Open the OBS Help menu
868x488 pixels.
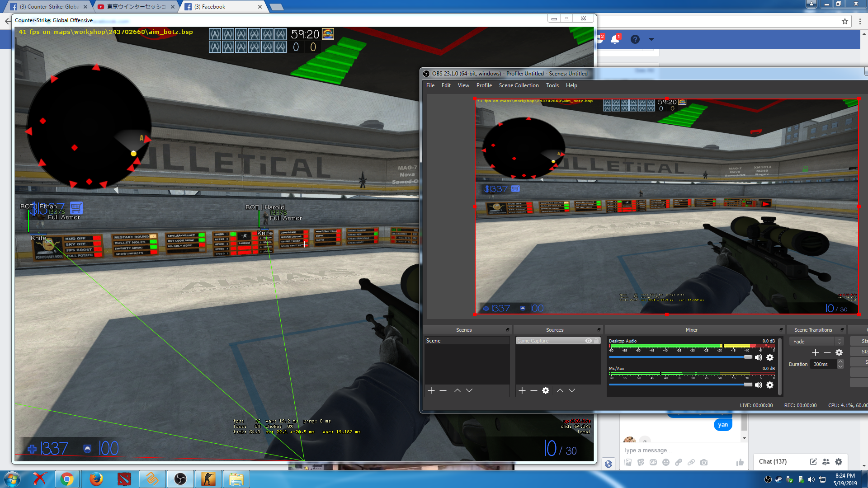(571, 85)
